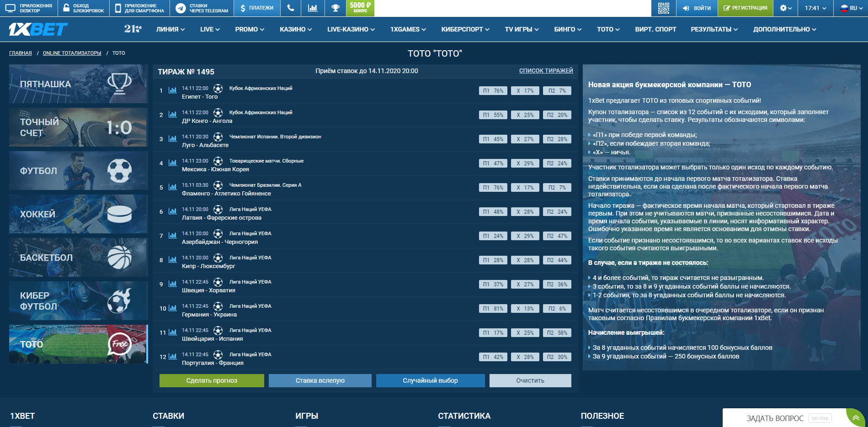Select П1 47% for Мексика - Южная Корея

[x=493, y=163]
